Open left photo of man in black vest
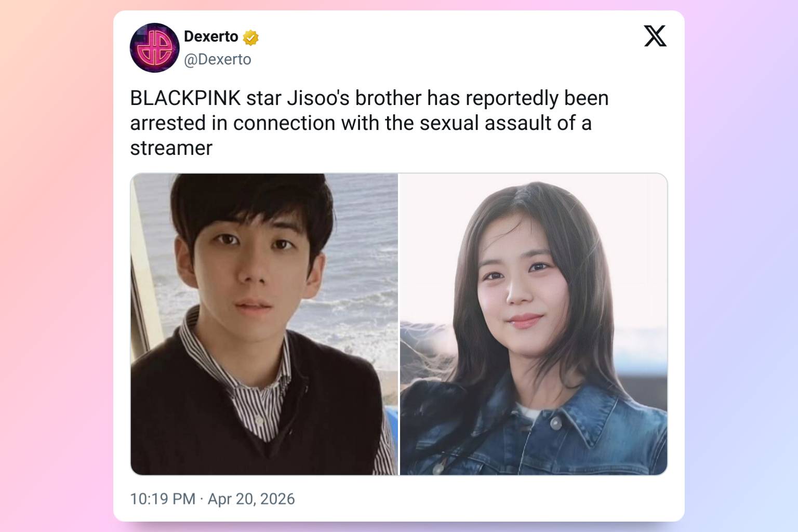Viewport: 798px width, 532px height. tap(264, 324)
